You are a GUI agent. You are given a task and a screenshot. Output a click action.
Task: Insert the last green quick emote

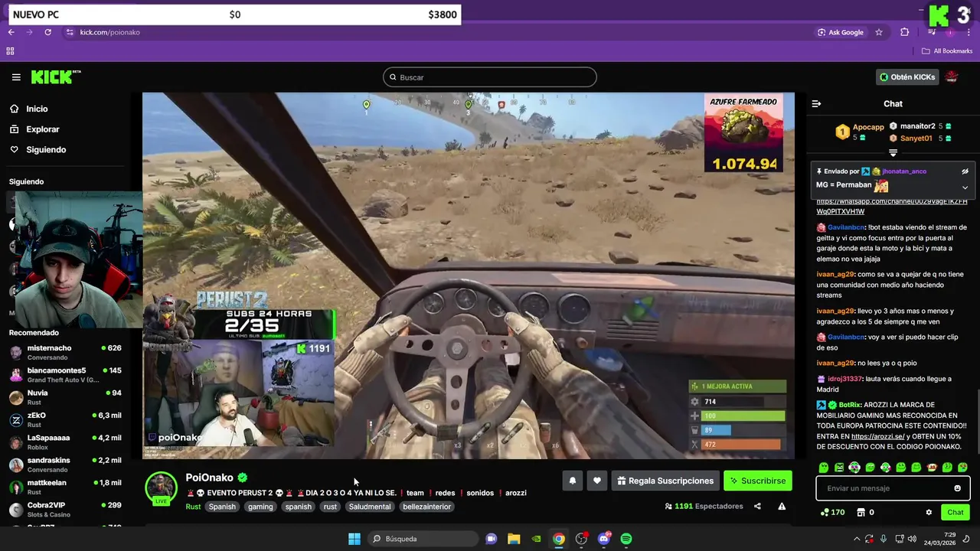point(962,468)
